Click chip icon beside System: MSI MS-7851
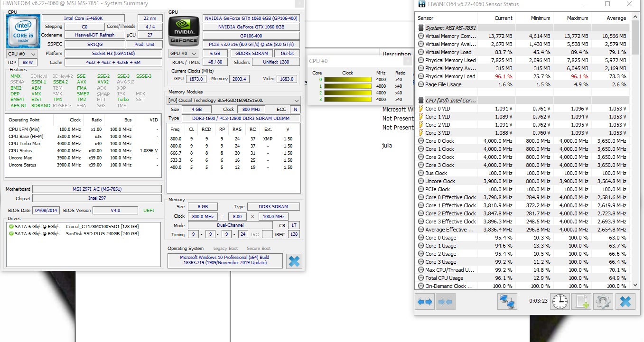 420,28
